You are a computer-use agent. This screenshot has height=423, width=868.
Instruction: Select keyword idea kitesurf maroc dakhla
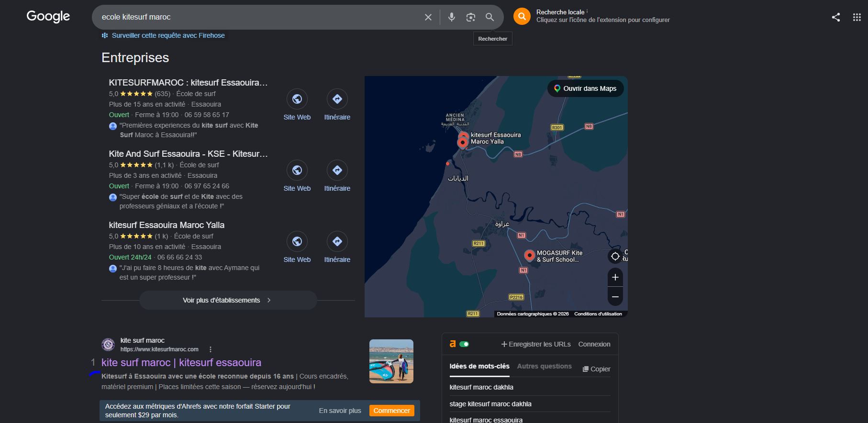[x=481, y=387]
